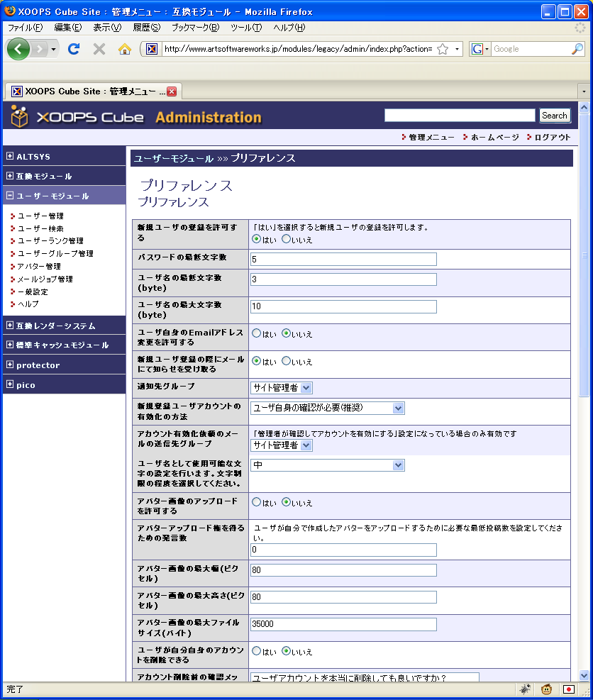Select はい for allowing avatar image upload

(x=256, y=502)
